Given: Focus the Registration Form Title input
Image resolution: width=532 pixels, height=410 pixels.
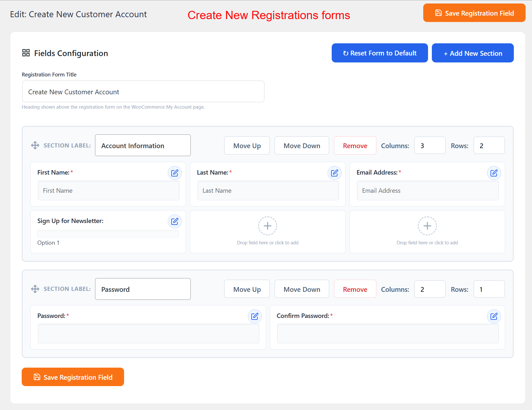Looking at the screenshot, I should point(143,91).
